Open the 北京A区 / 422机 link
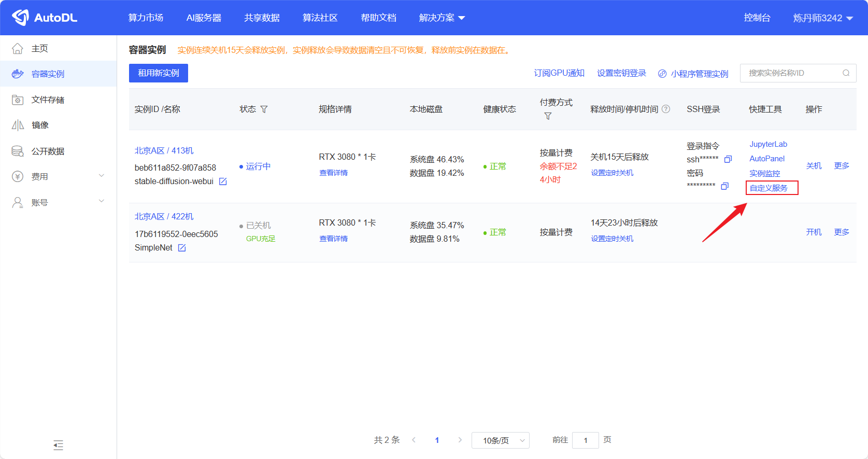The width and height of the screenshot is (868, 459). point(164,216)
